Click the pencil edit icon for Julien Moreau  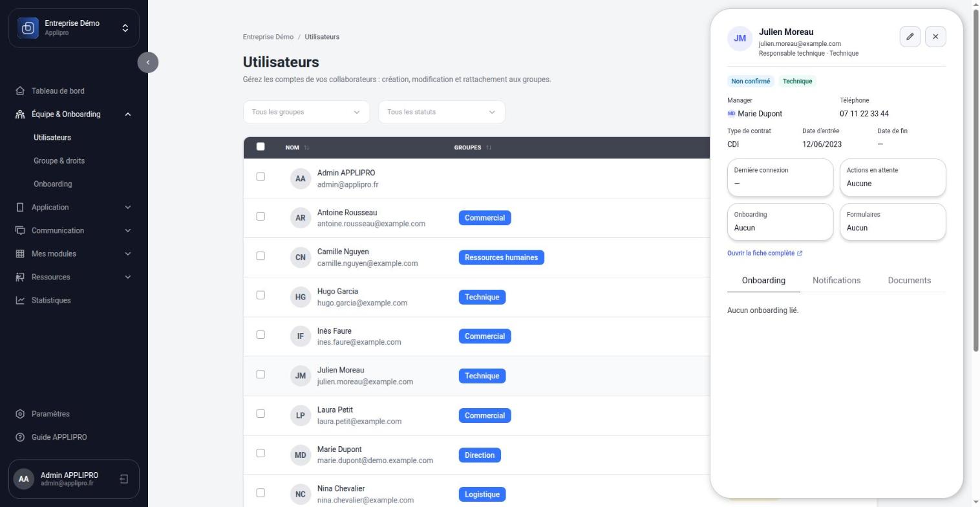[x=910, y=37]
